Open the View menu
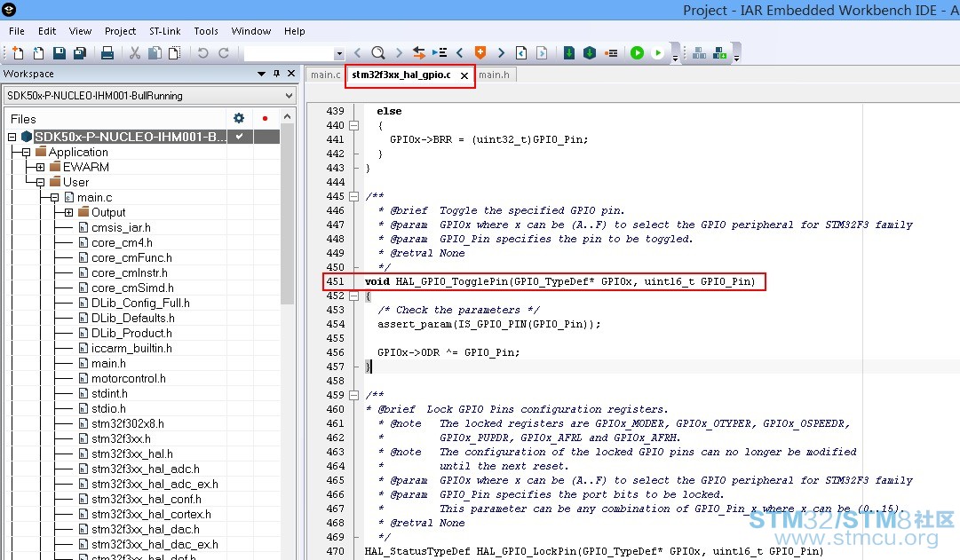 point(80,31)
